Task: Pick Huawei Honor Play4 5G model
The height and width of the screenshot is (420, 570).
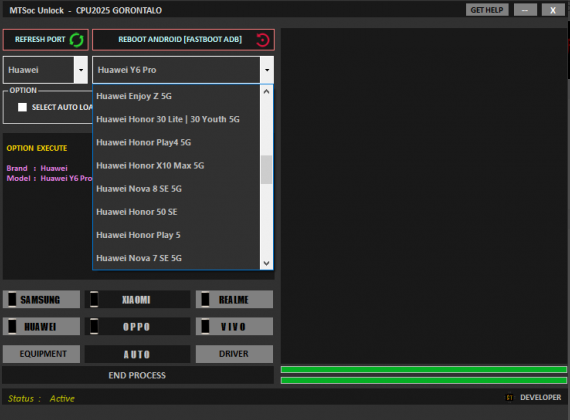Action: 176,143
